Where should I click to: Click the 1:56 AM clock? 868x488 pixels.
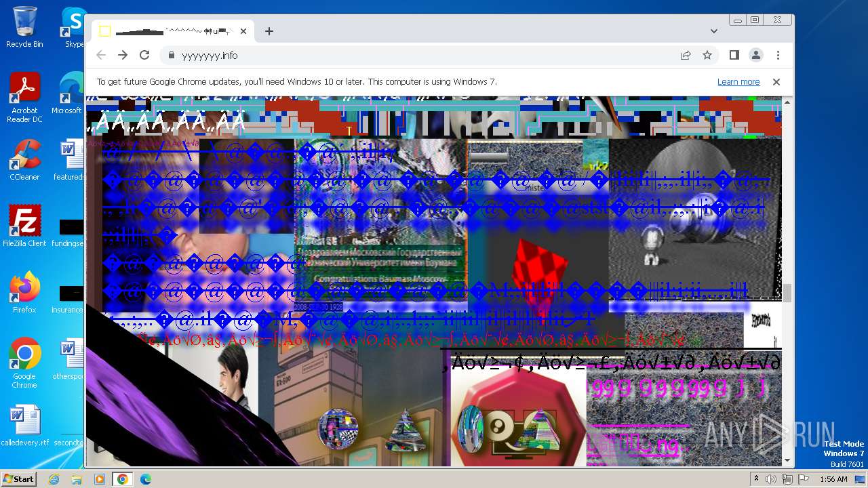[833, 479]
